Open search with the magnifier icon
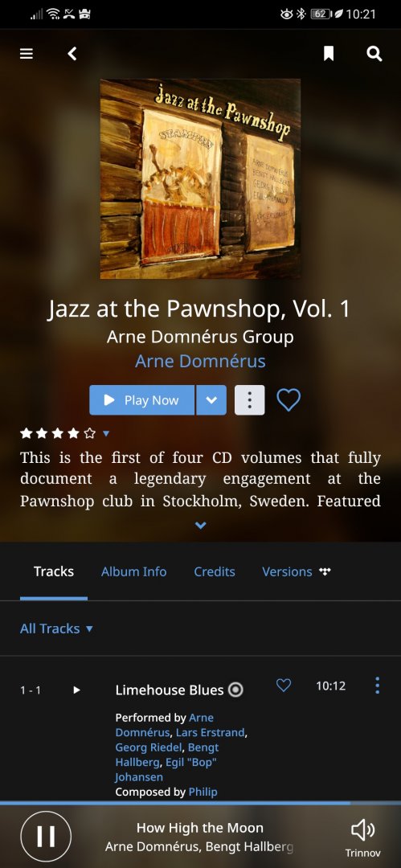401x868 pixels. pyautogui.click(x=374, y=54)
